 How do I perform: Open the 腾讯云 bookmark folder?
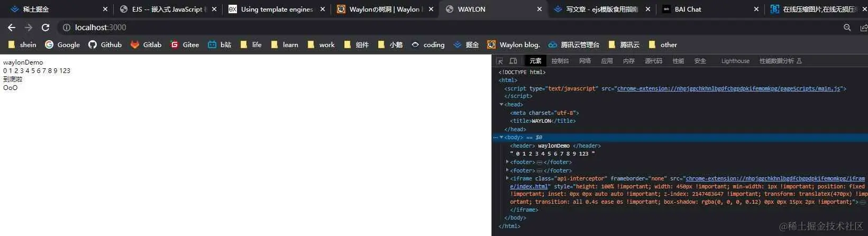tap(624, 45)
